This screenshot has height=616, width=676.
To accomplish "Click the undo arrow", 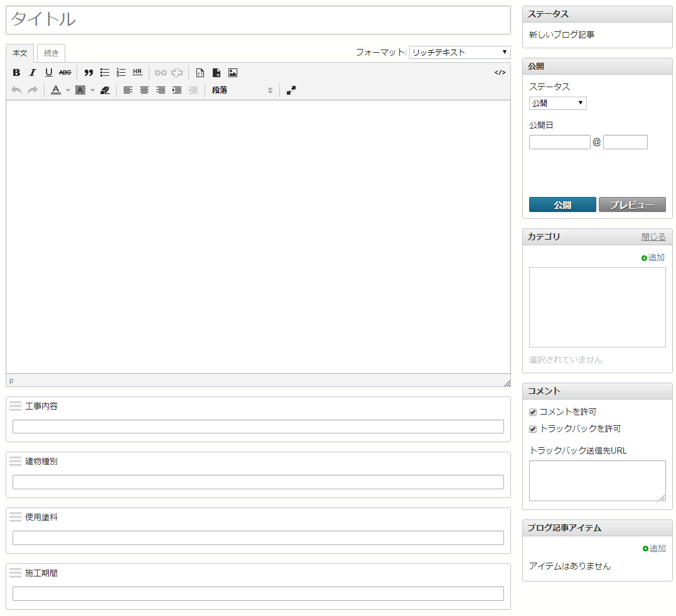I will click(16, 90).
